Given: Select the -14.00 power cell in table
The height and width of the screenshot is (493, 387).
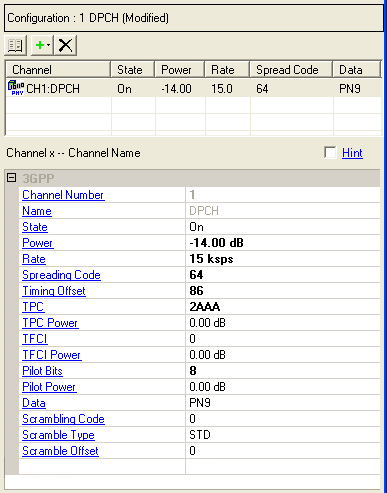Looking at the screenshot, I should (176, 89).
